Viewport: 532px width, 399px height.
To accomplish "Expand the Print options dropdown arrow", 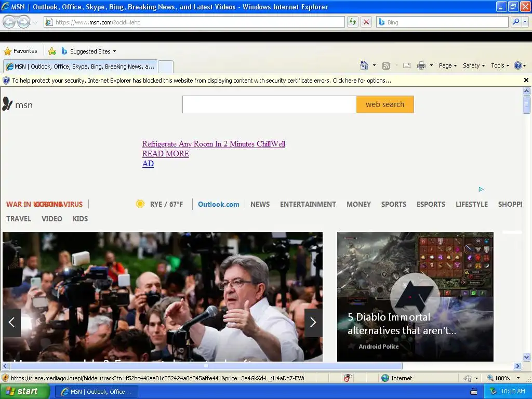I will pos(431,65).
